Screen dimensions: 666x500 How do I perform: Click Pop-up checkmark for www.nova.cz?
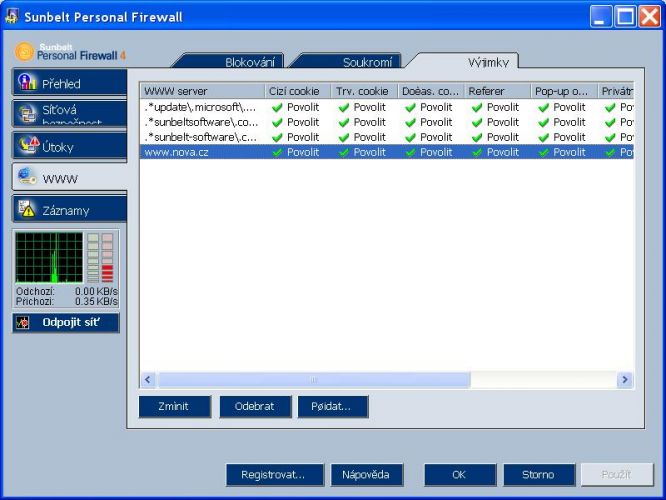pos(543,152)
